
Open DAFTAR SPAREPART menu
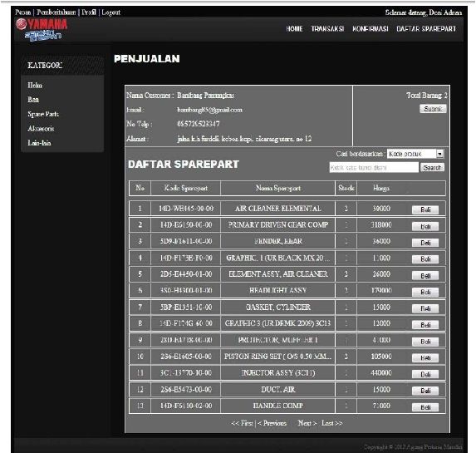click(426, 29)
